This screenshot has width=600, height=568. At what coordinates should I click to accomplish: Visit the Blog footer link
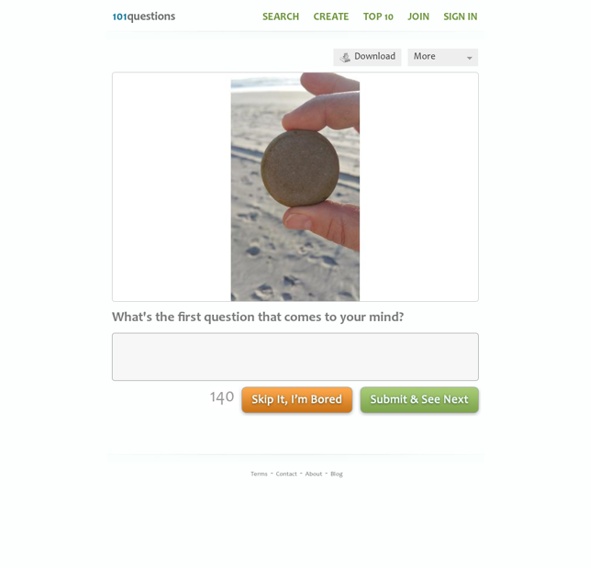337,474
